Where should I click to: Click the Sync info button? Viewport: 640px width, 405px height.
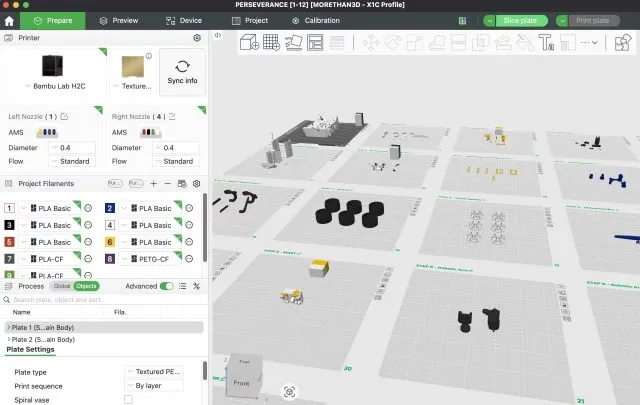(183, 72)
